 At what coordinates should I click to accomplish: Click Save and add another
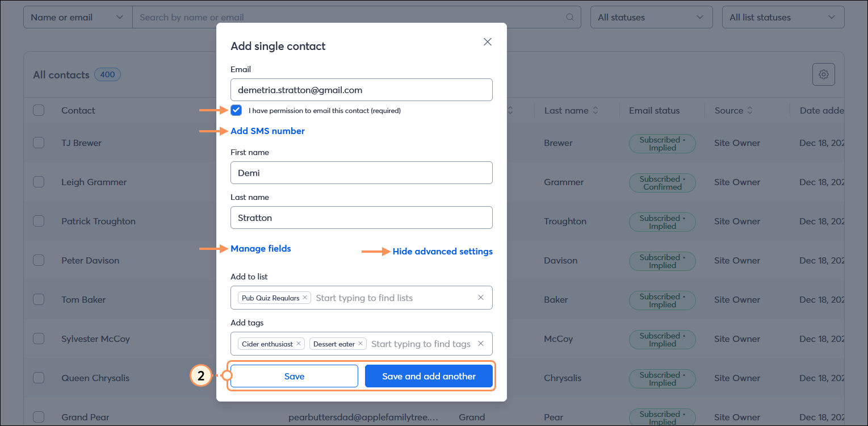tap(429, 375)
